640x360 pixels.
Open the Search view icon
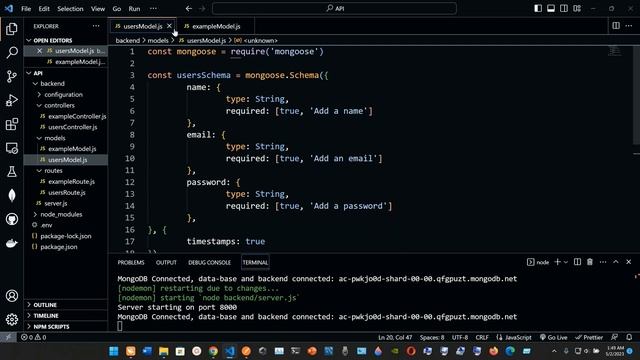12,53
